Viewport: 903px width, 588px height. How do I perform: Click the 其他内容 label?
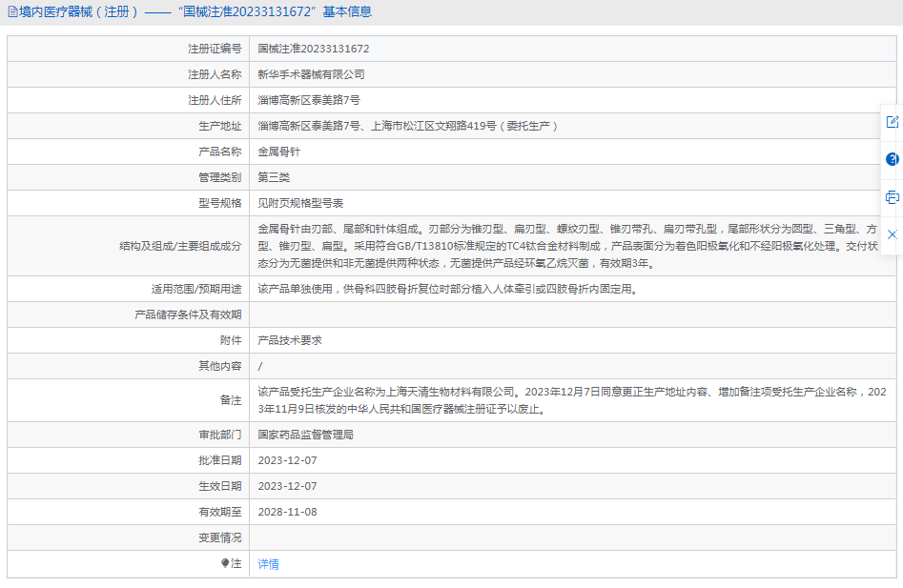(x=220, y=366)
